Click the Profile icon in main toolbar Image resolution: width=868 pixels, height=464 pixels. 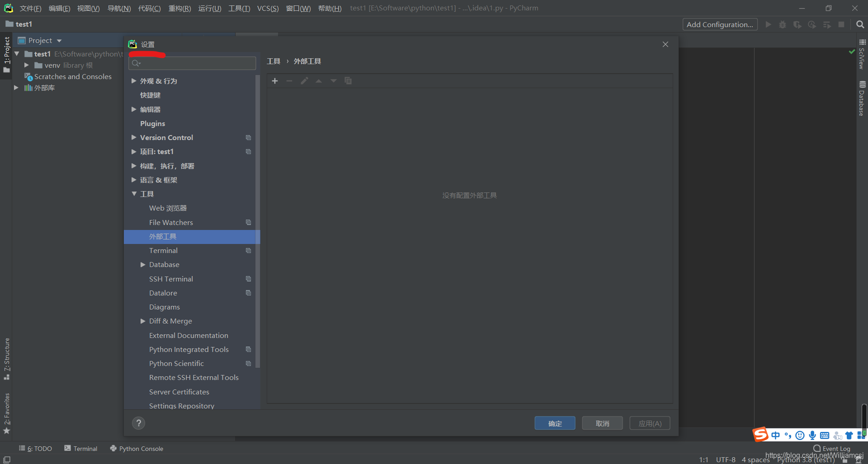pos(812,24)
